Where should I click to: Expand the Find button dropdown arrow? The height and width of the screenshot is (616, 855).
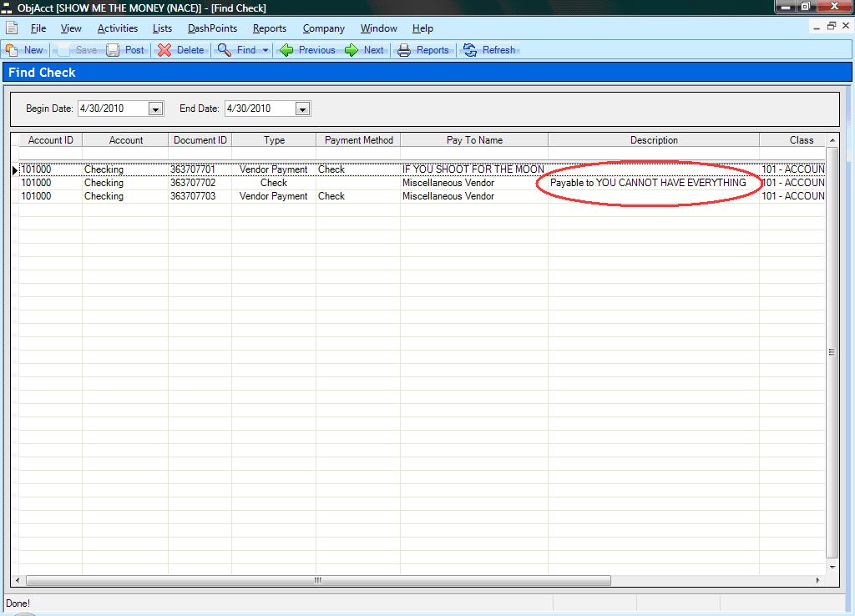pos(266,50)
